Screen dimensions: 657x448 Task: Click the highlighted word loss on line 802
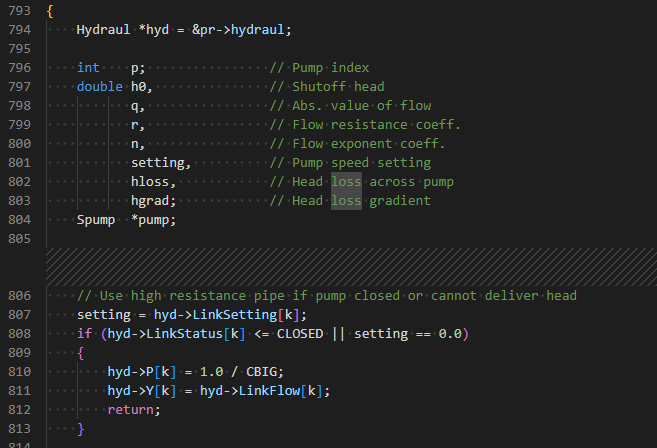click(x=346, y=181)
